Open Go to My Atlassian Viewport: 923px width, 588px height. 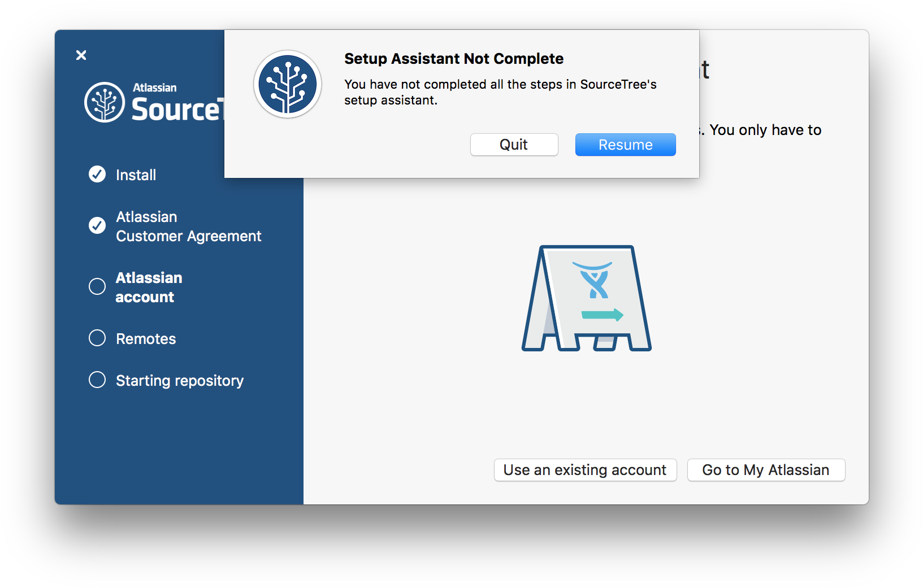[766, 470]
